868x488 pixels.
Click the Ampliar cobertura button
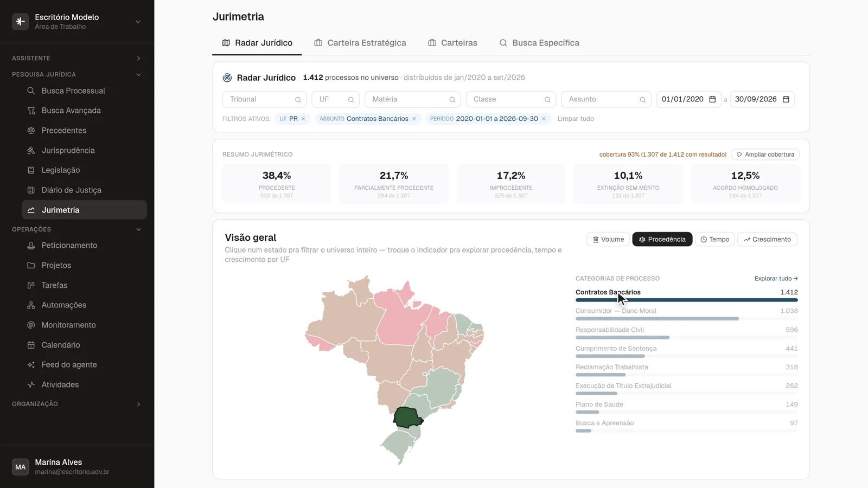[765, 155]
